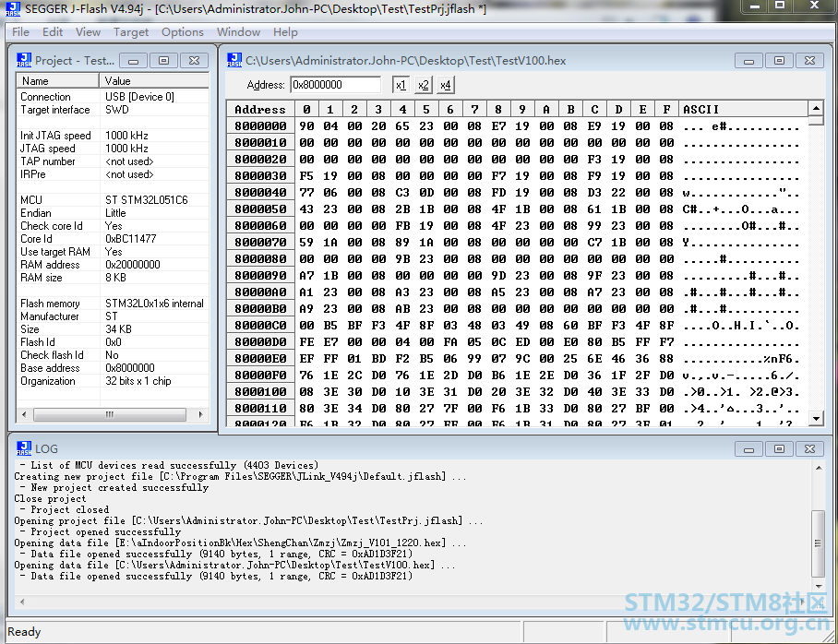Image resolution: width=838 pixels, height=644 pixels.
Task: Maximize the LOG panel
Action: 779,449
